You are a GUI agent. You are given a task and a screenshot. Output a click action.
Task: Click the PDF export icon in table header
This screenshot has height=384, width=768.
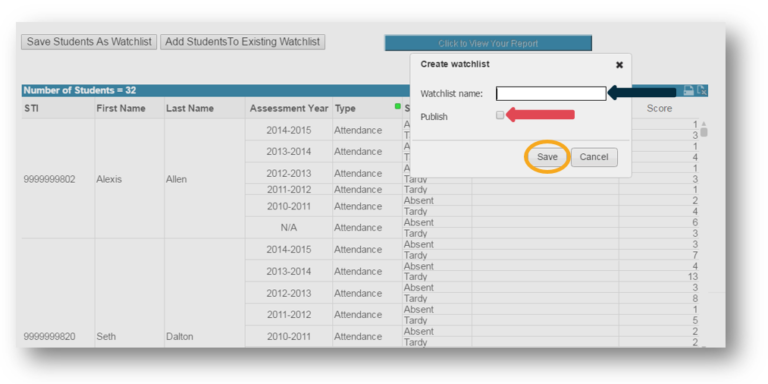pyautogui.click(x=688, y=90)
